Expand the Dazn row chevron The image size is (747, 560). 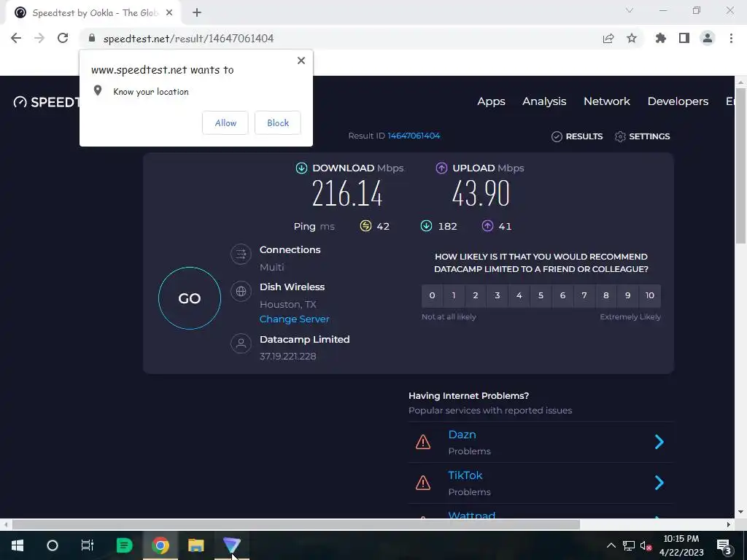click(x=659, y=442)
